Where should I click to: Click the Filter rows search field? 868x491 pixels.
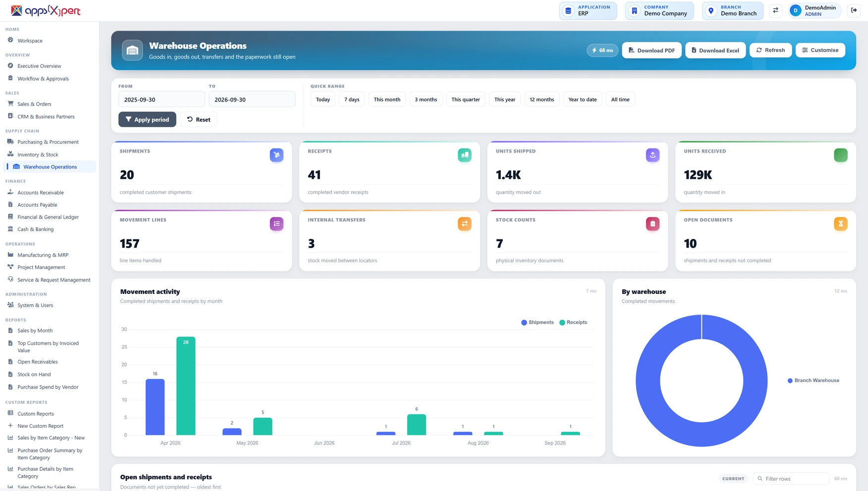click(x=790, y=479)
